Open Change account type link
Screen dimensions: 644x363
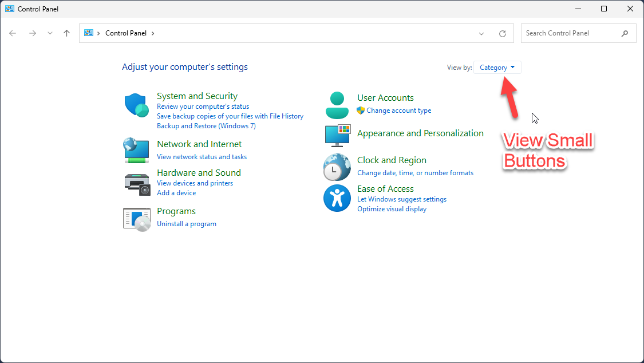pyautogui.click(x=398, y=111)
